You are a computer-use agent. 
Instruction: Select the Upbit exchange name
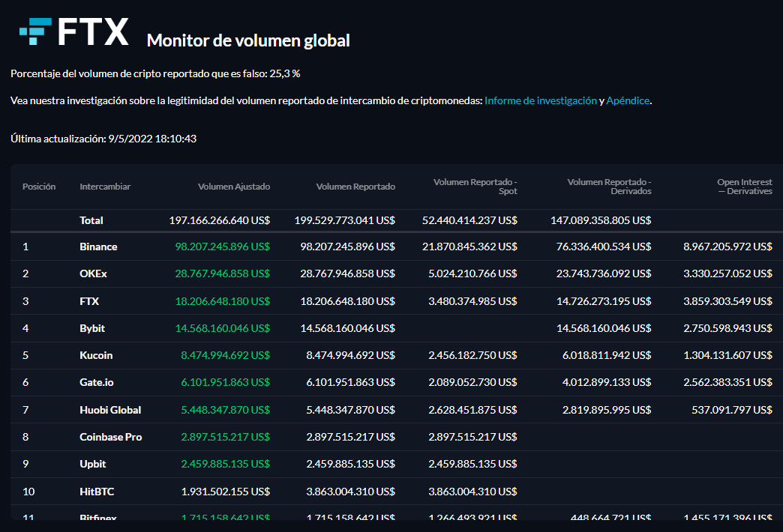click(93, 464)
